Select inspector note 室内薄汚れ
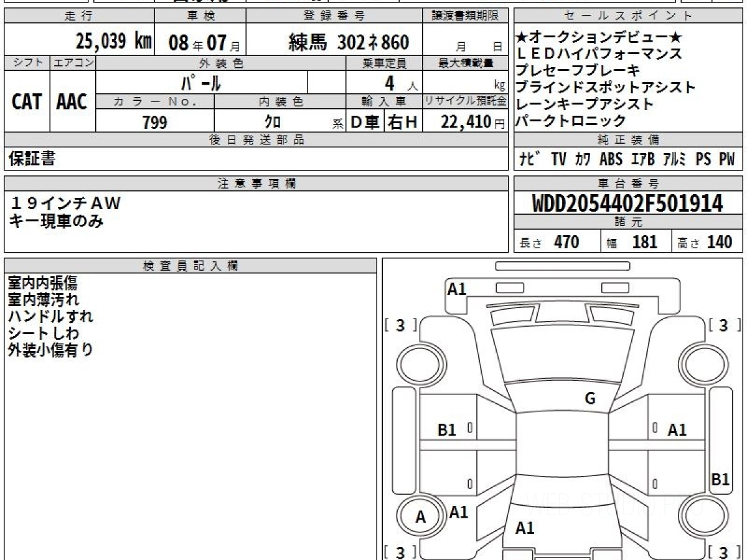The image size is (747, 560). coord(44,300)
